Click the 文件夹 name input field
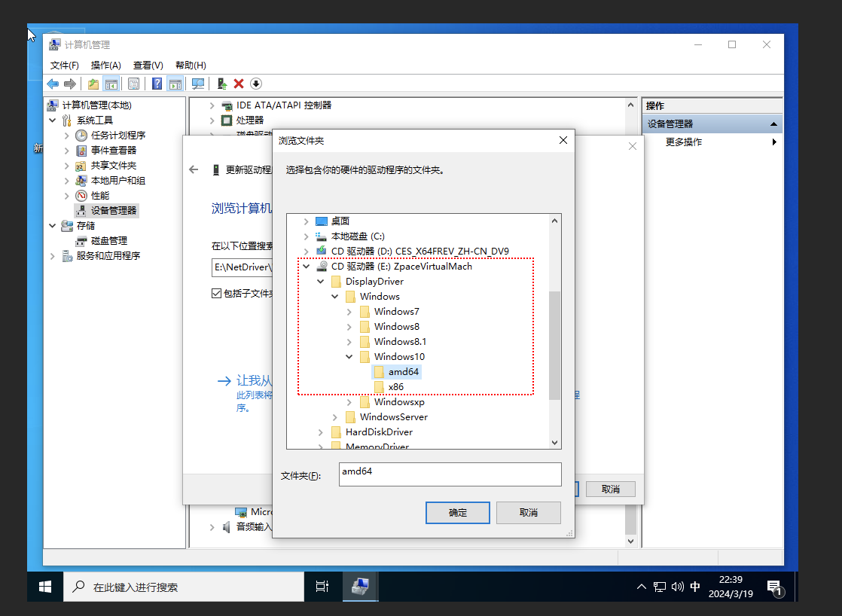The image size is (842, 616). pos(450,474)
